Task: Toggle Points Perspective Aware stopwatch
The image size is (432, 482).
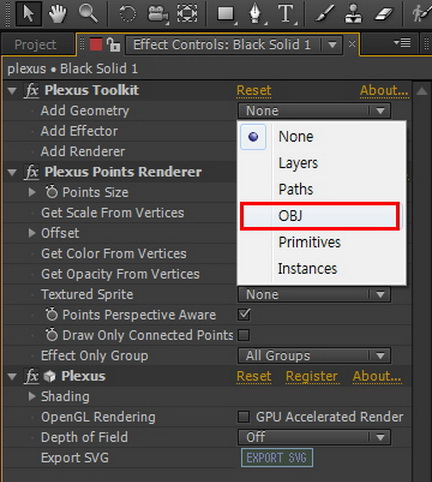Action: tap(52, 314)
